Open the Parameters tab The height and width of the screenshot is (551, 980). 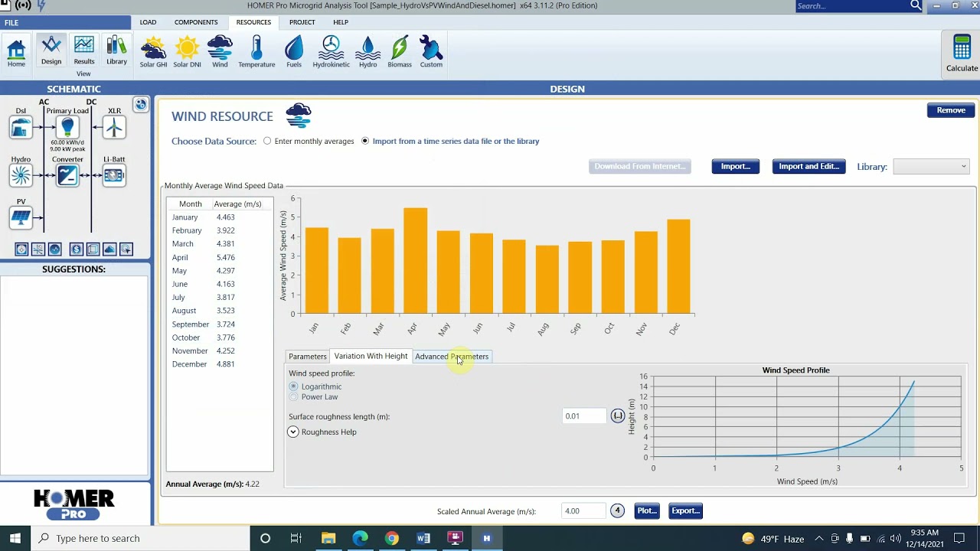click(307, 356)
